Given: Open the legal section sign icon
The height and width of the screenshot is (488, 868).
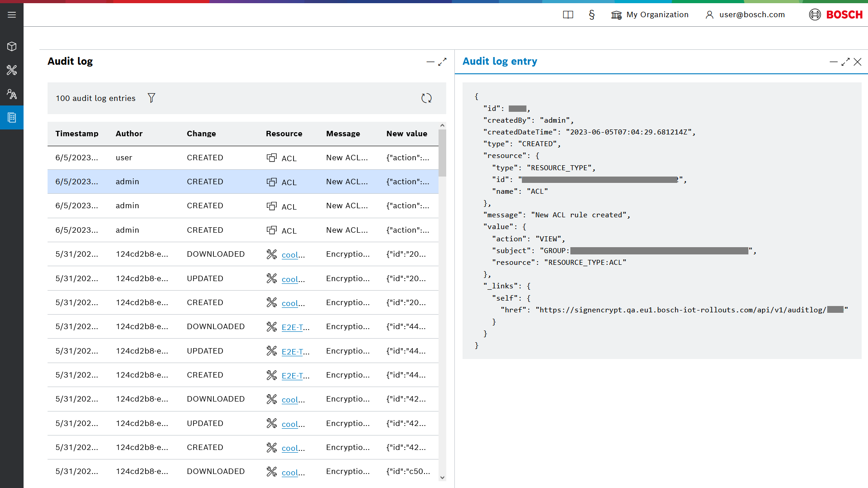Looking at the screenshot, I should (x=592, y=15).
